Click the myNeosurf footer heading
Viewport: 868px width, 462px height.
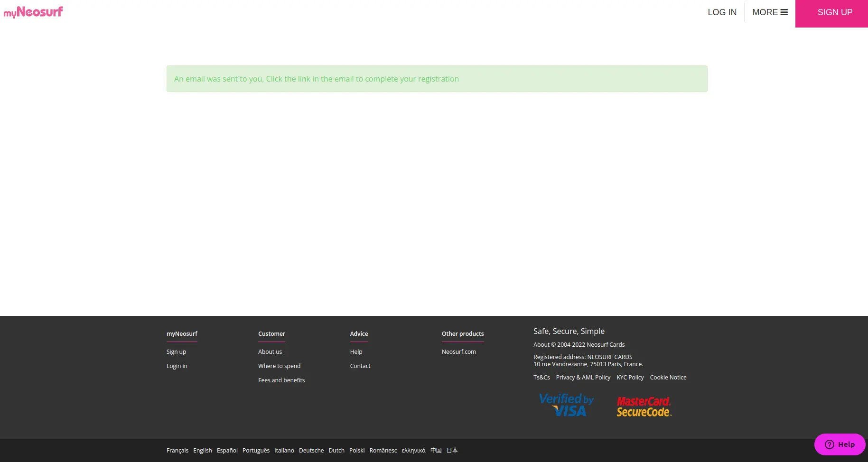tap(182, 334)
